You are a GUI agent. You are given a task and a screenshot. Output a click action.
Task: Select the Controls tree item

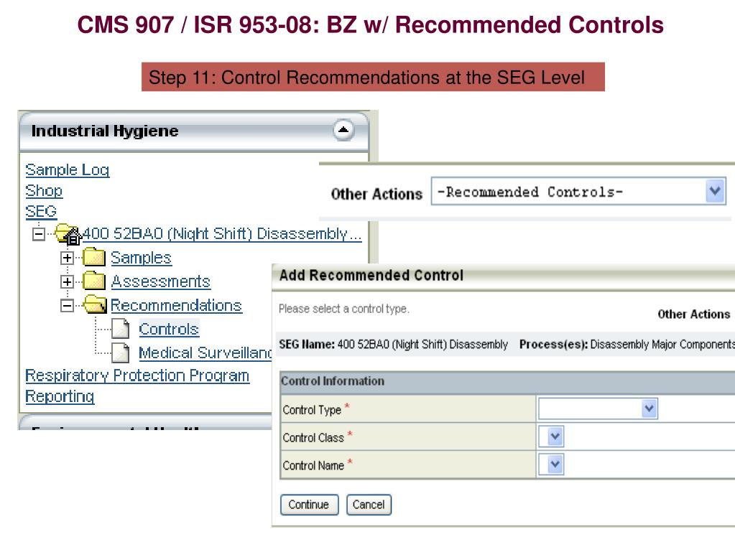[x=169, y=329]
